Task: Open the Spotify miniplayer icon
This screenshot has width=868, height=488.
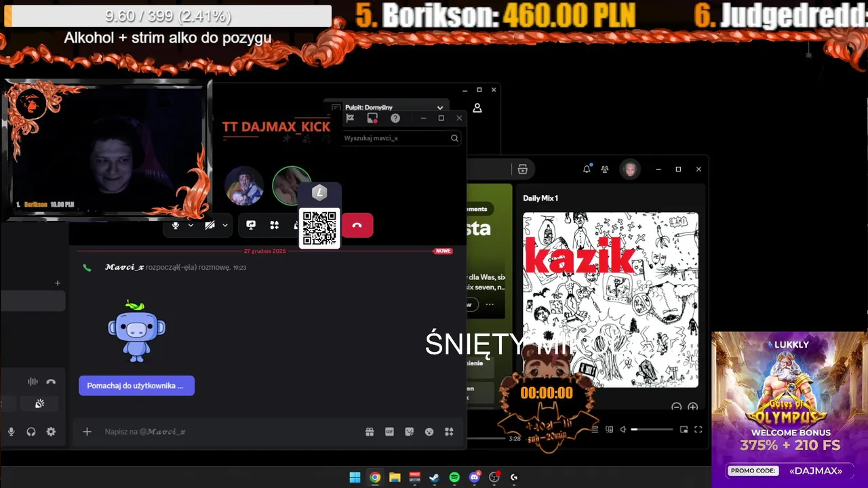Action: coord(684,430)
